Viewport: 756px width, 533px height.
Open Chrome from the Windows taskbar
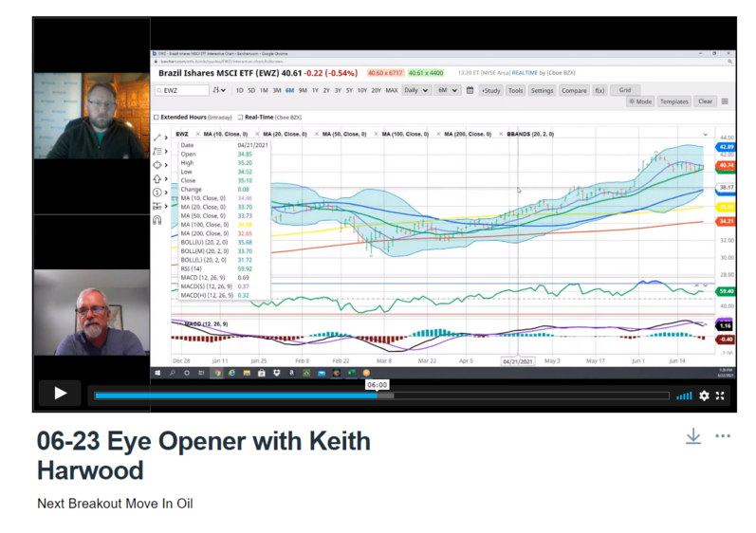tap(217, 373)
